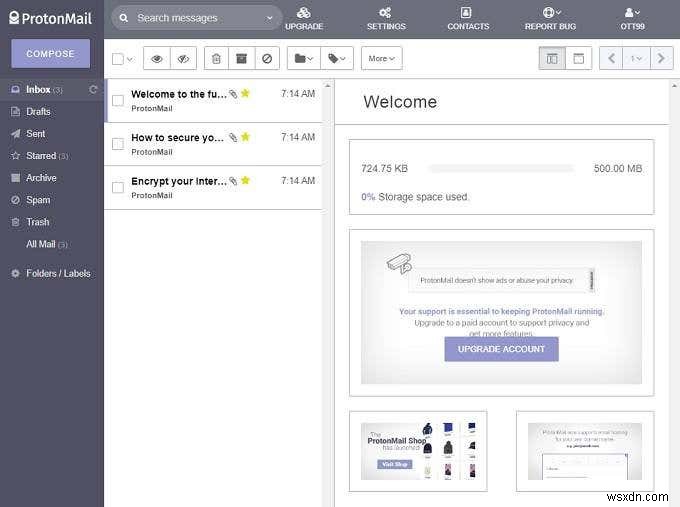Screen dimensions: 680x507
Task: Open the apply label dropdown
Action: click(x=337, y=58)
